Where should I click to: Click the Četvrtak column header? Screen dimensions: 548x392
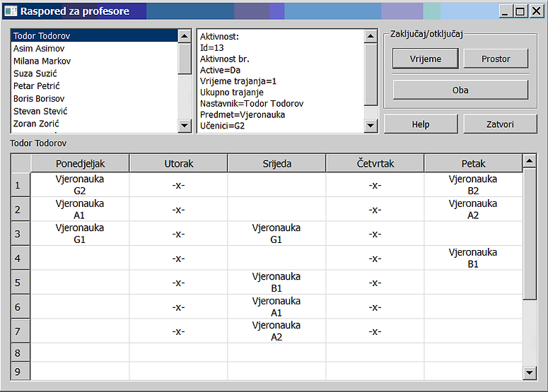pyautogui.click(x=375, y=163)
